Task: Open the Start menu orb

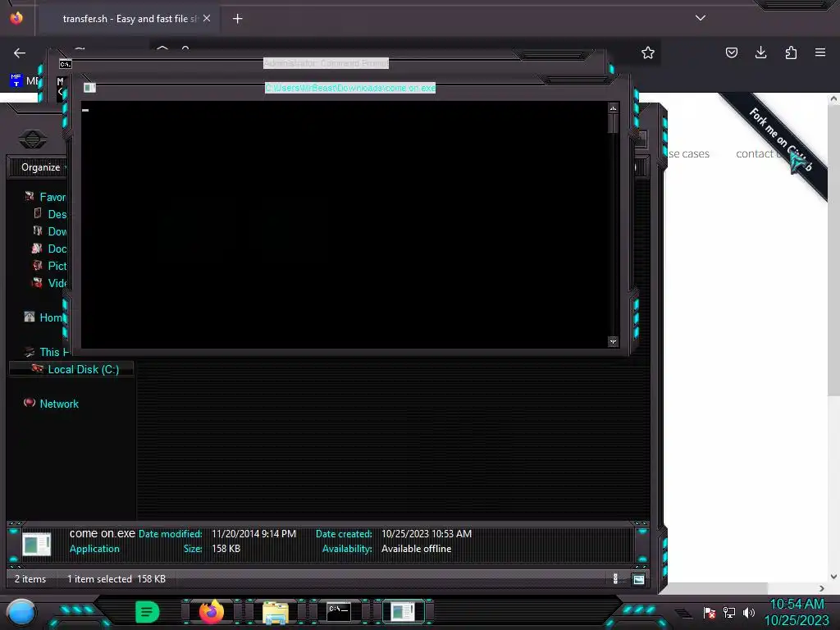Action: coord(21,612)
